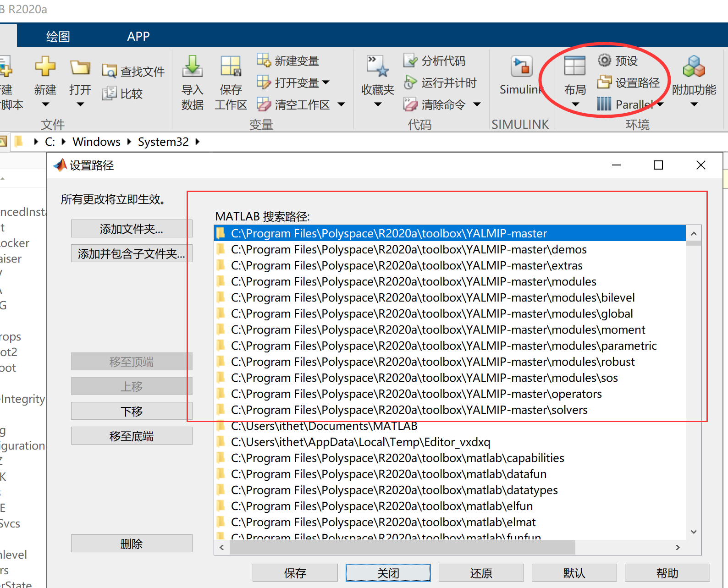Click the Layout (布局) icon

[574, 66]
